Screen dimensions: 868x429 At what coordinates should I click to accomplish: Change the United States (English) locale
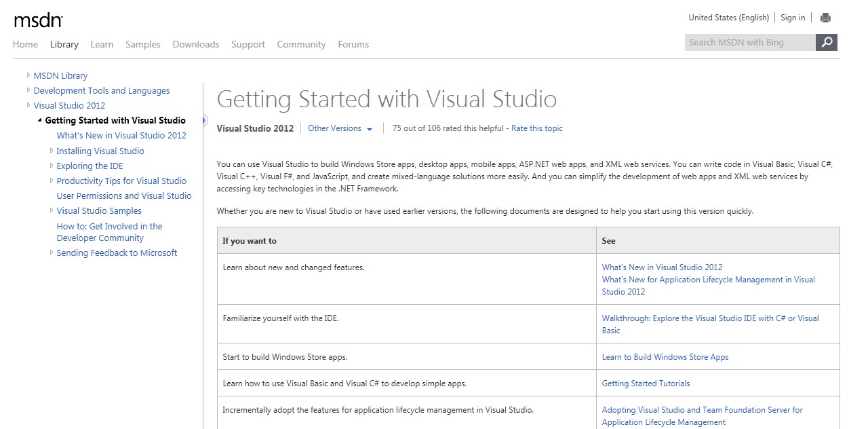pos(728,18)
